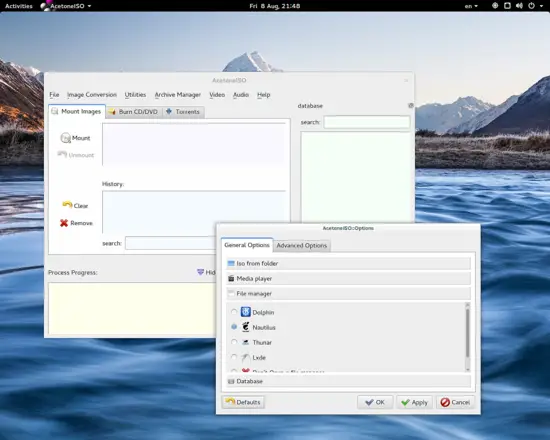Open the Utilities menu

pyautogui.click(x=135, y=95)
